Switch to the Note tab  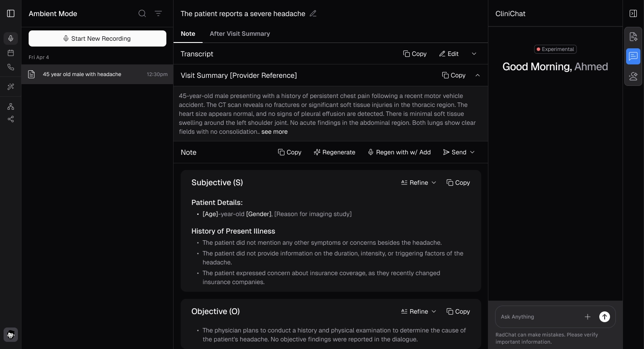[x=188, y=34]
